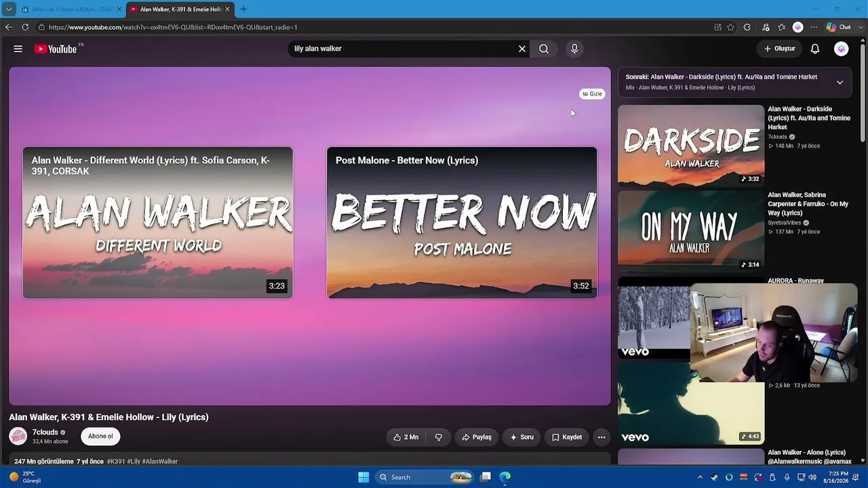
Task: Go to the YouTube home logo
Action: pyautogui.click(x=56, y=49)
